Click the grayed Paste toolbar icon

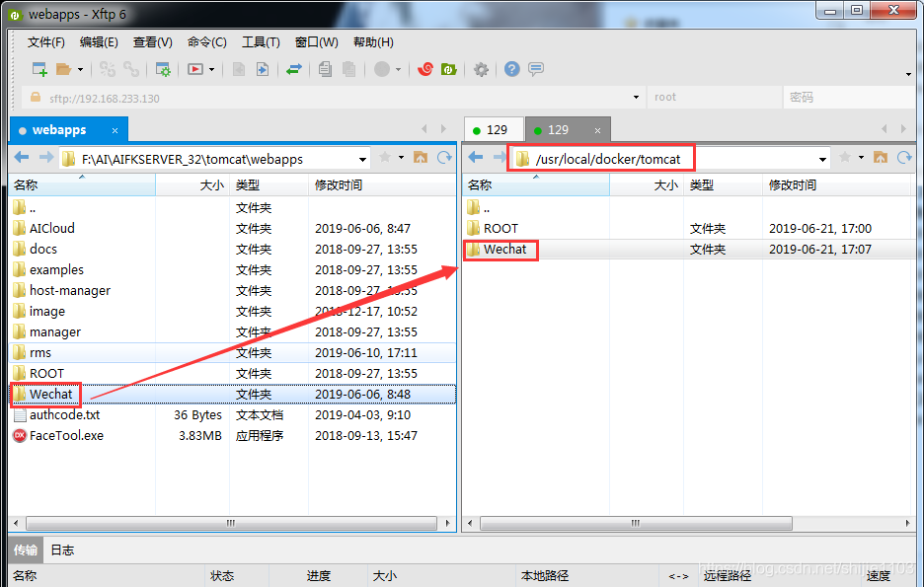tap(348, 69)
